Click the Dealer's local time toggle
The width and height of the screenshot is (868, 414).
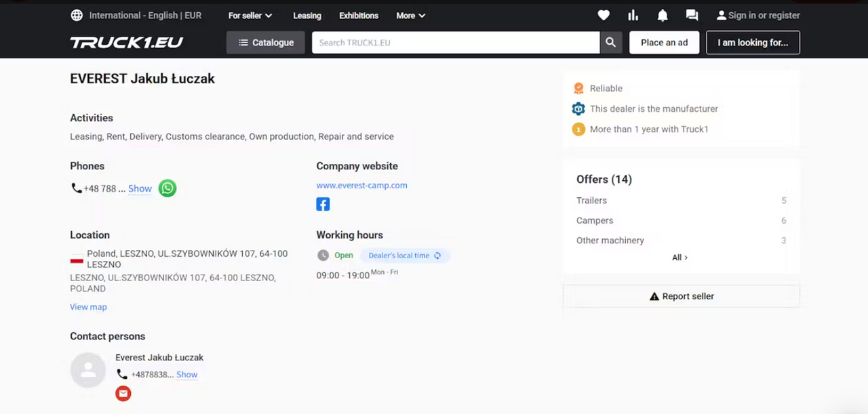point(405,255)
